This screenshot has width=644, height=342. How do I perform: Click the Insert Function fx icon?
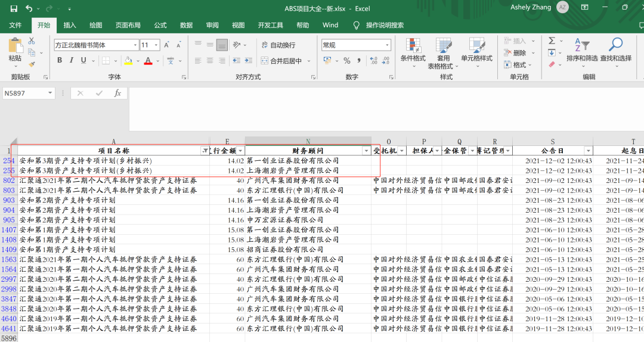click(x=117, y=93)
